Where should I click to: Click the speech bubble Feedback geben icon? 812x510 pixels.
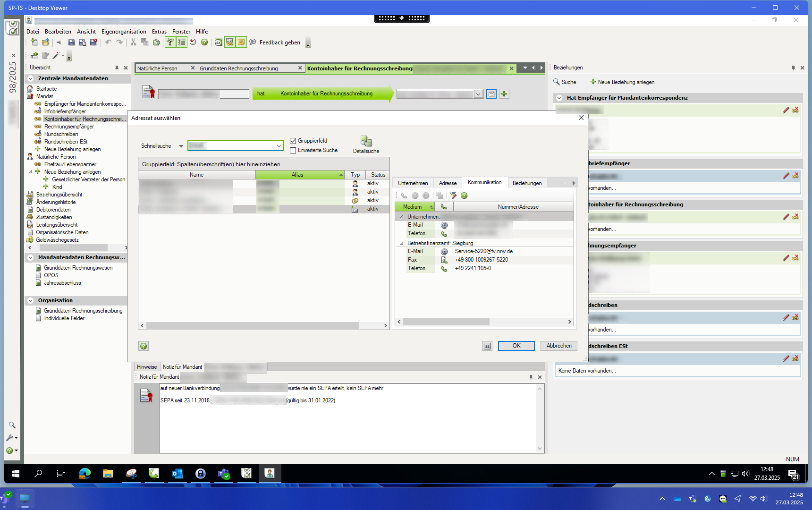(253, 42)
